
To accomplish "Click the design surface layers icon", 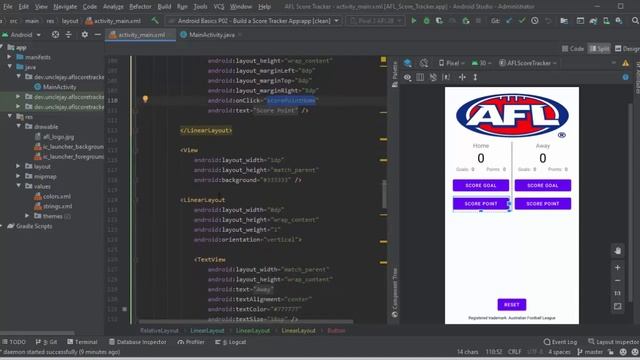I will [407, 63].
